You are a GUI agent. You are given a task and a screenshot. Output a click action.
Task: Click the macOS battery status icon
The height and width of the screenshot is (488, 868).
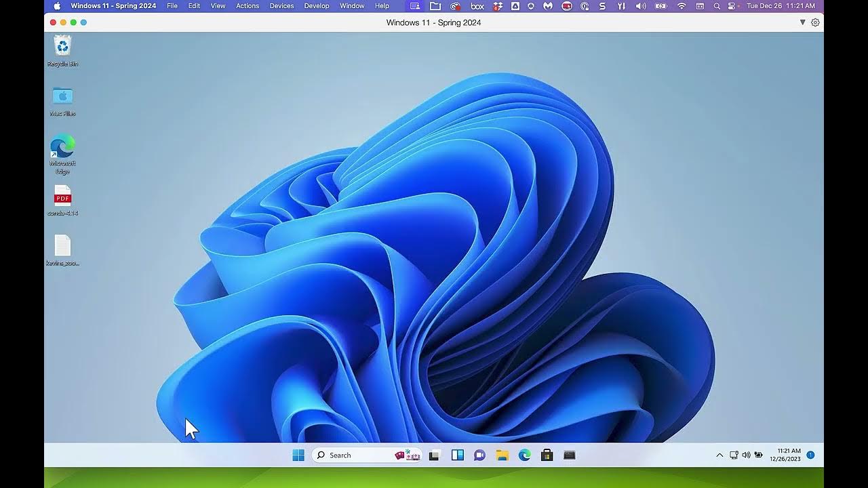661,6
